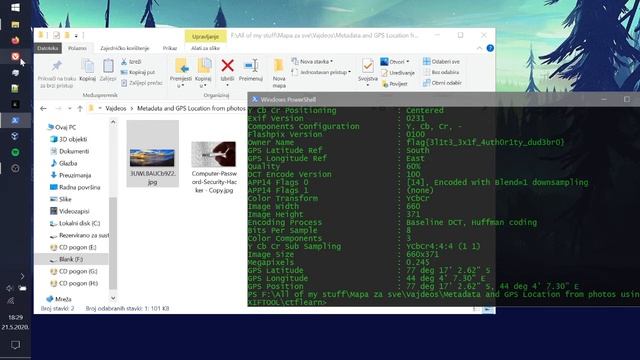Click Uređivanje (edit) button
The image size is (640, 360).
coord(398,73)
